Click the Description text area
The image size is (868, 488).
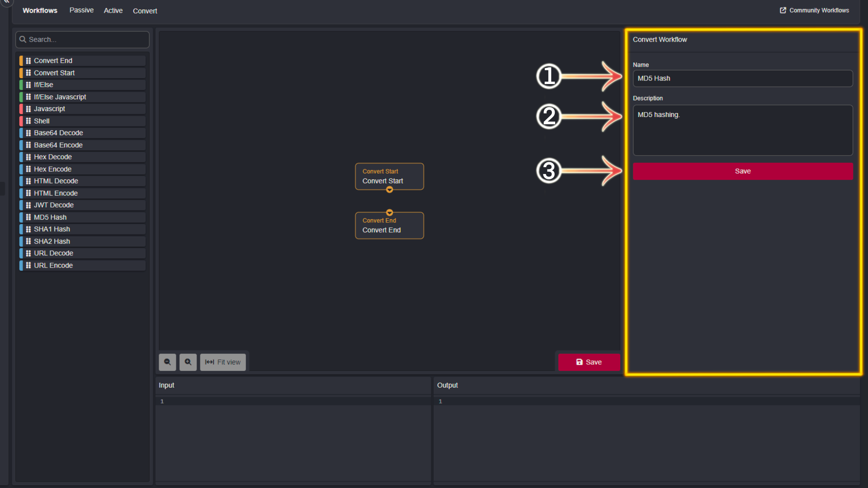click(x=743, y=130)
